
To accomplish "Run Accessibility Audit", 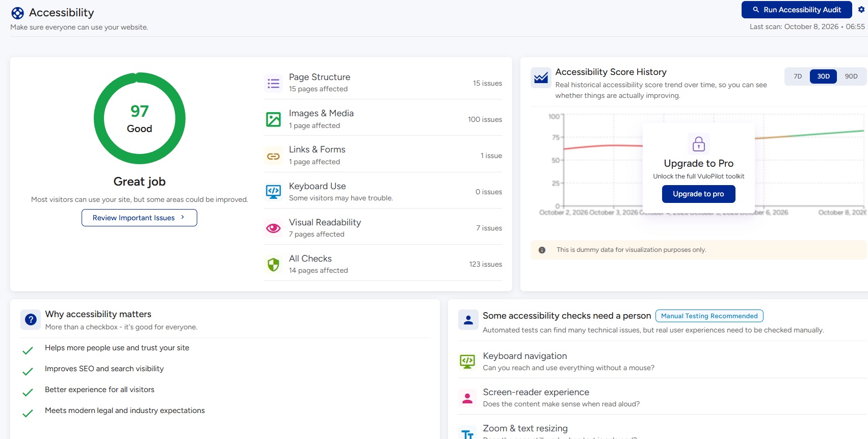I will [x=797, y=10].
